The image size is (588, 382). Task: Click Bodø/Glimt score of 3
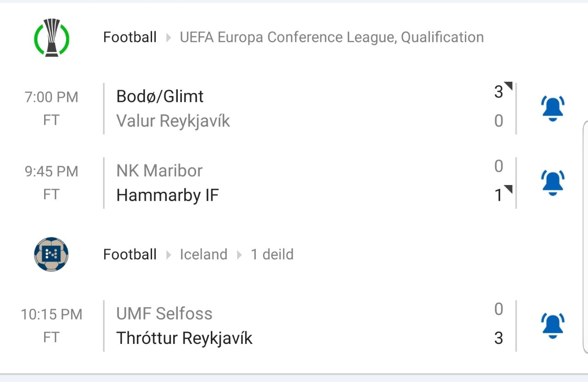[x=498, y=92]
